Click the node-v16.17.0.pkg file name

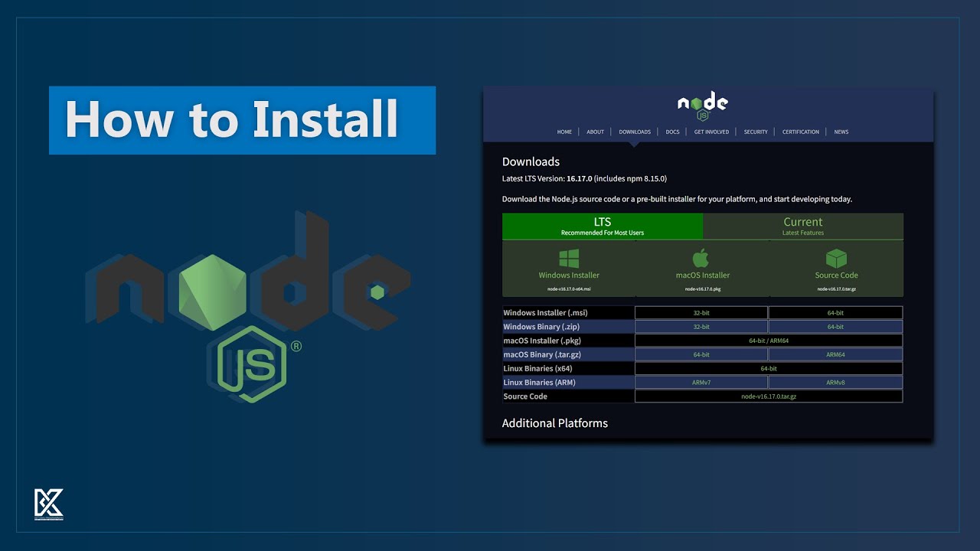click(x=703, y=289)
